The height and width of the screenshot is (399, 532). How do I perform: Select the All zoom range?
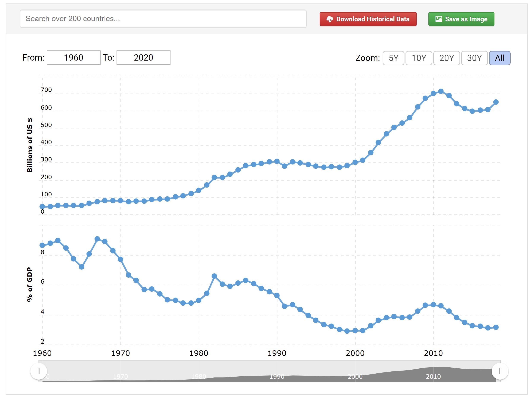coord(500,58)
